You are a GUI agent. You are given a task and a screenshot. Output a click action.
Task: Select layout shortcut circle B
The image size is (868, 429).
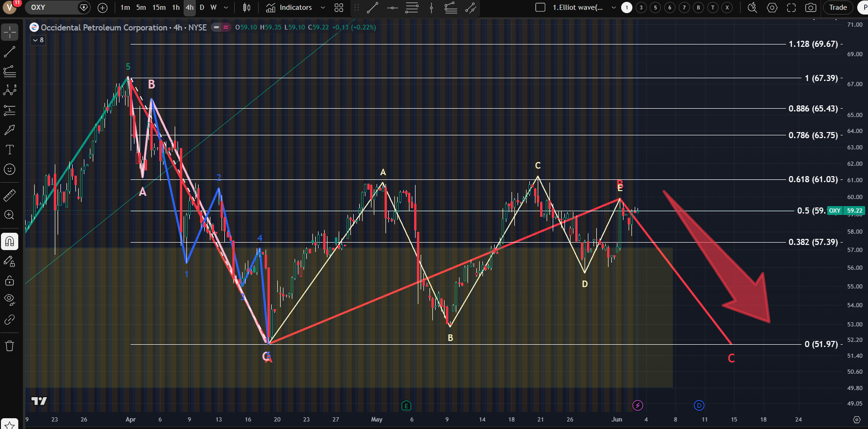pos(698,7)
